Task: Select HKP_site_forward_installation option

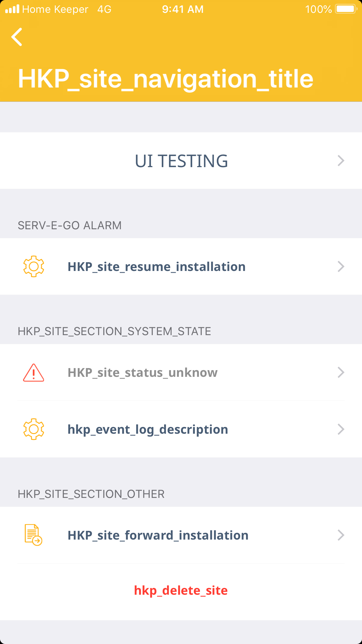Action: pyautogui.click(x=158, y=535)
